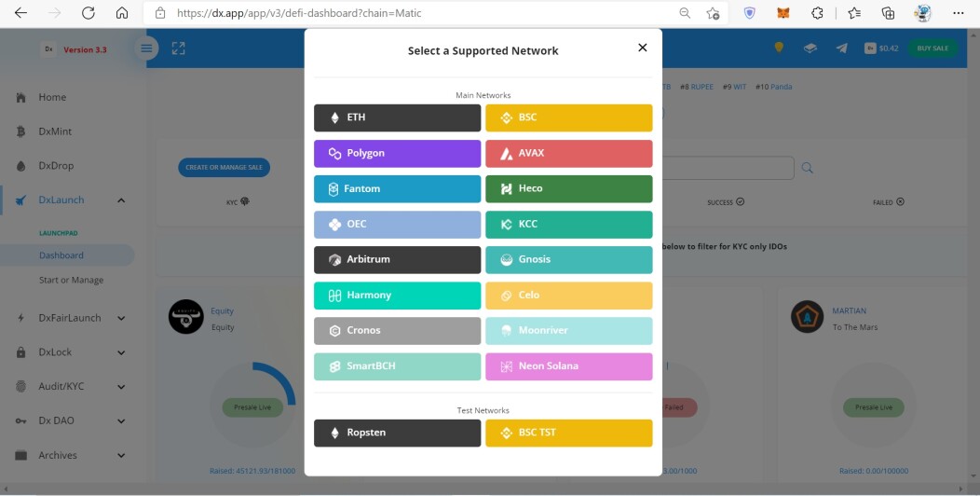Click the Equity project logo

coord(185,316)
